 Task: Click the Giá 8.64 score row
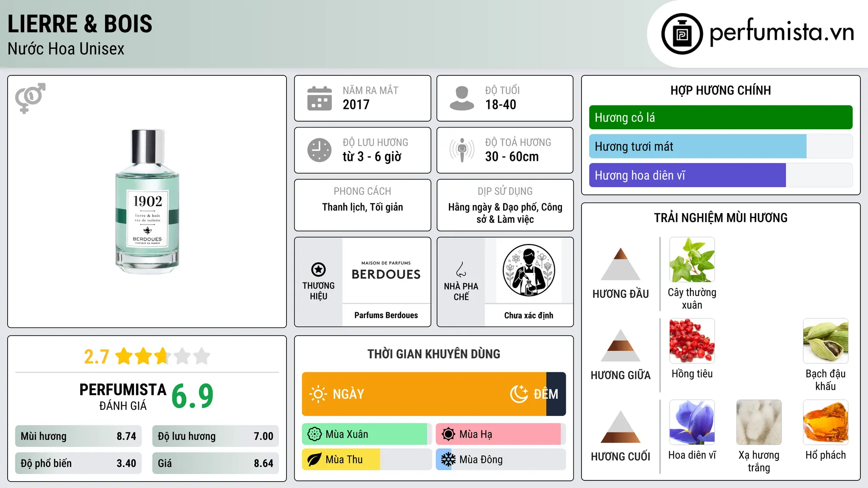click(215, 463)
